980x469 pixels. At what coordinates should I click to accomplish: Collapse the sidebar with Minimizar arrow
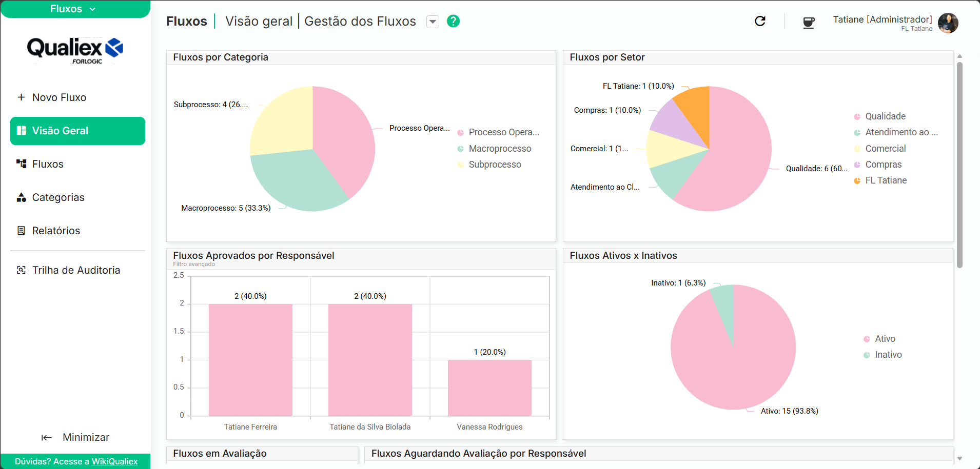(47, 437)
